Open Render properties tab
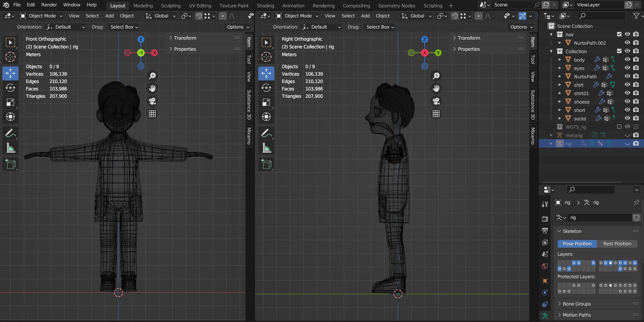 (x=545, y=219)
